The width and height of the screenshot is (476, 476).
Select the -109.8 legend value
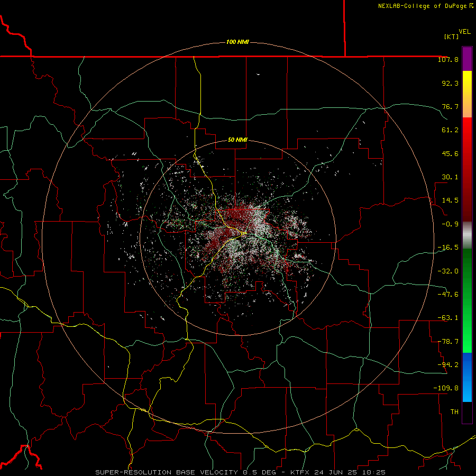pyautogui.click(x=446, y=388)
